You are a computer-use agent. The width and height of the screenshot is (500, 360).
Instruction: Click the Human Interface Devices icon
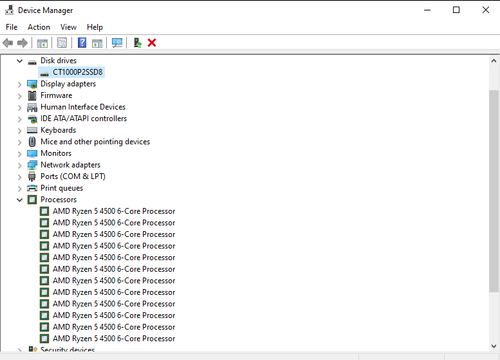click(32, 107)
